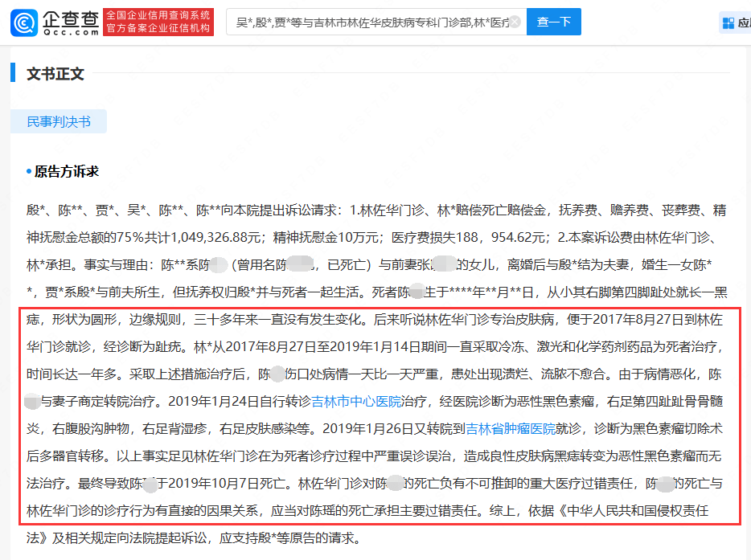Click the 企查查 brand name text
Viewport: 751px width, 560px height.
click(x=71, y=19)
